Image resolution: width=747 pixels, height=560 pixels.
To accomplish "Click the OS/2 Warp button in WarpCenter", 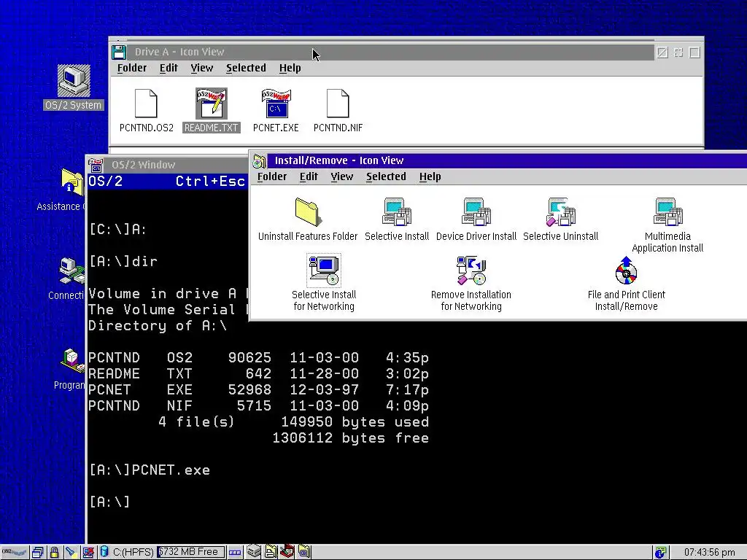I will 14,553.
